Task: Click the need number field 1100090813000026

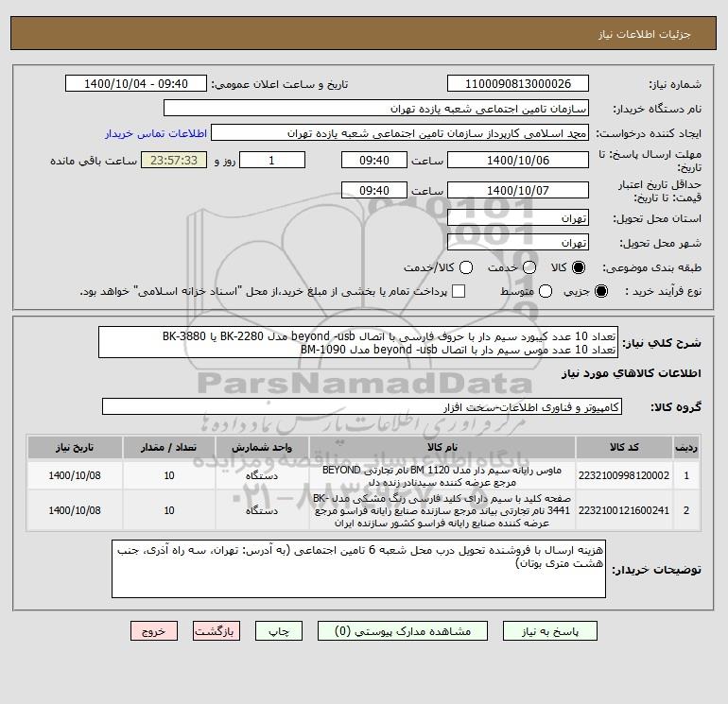Action: [x=518, y=83]
